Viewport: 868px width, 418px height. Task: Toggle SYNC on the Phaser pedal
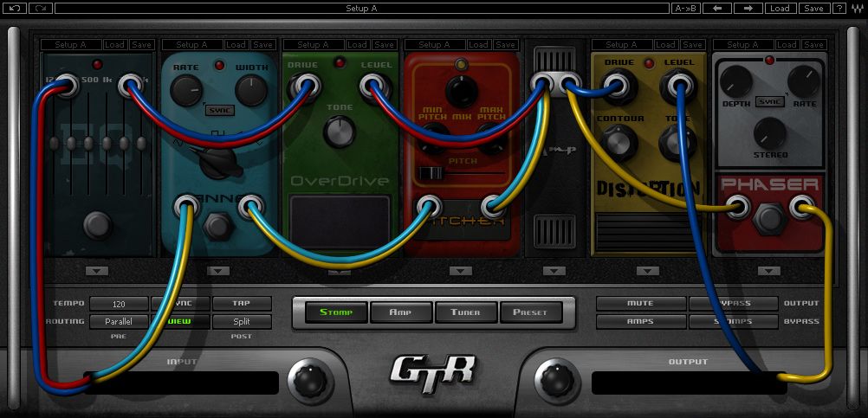(770, 102)
